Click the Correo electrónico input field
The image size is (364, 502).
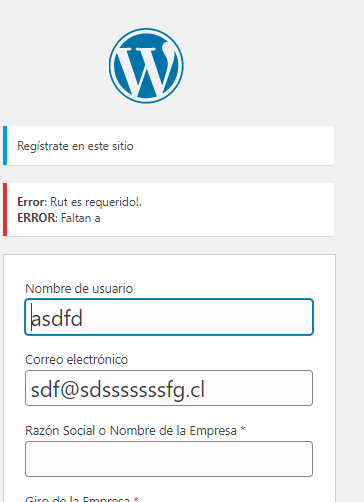click(169, 388)
